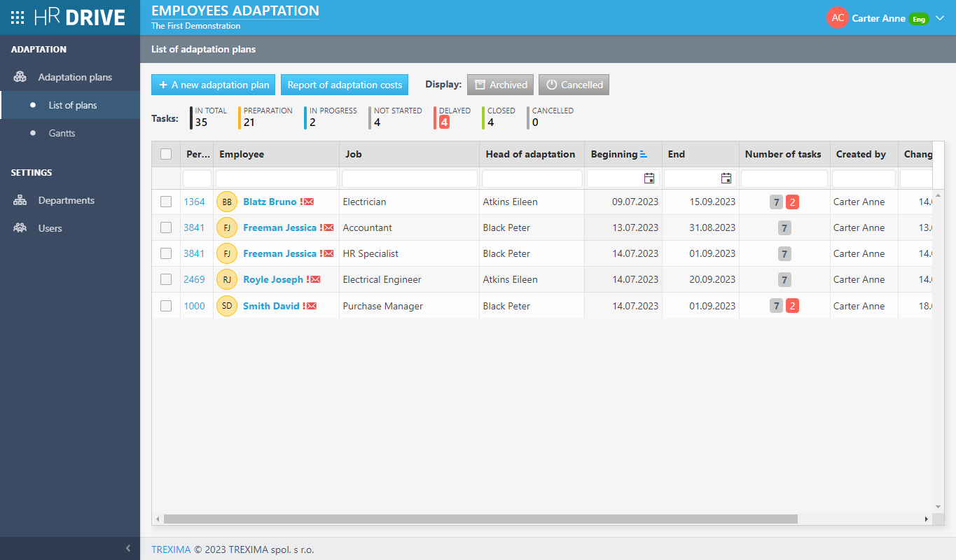Open the End column date picker calendar icon
956x560 pixels.
[x=726, y=178]
